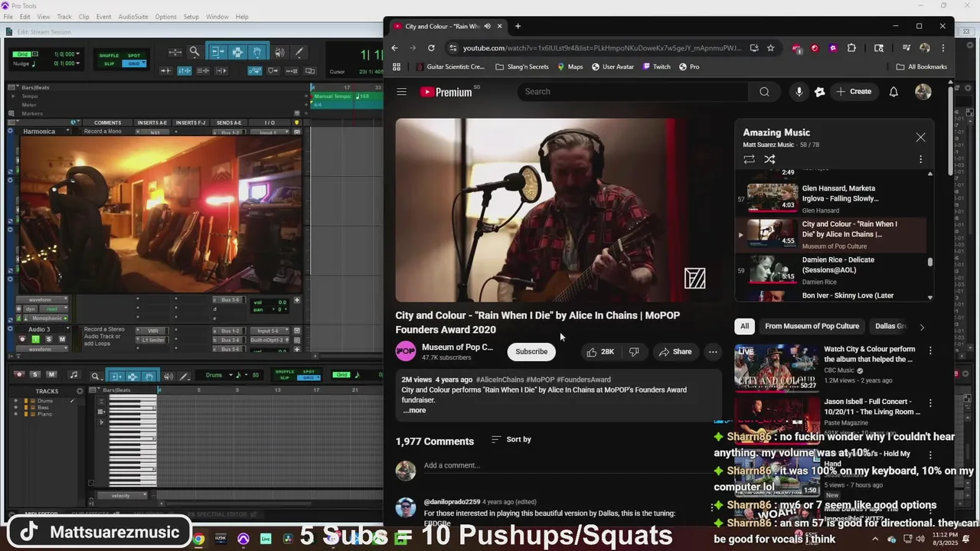Open the Ask AI sparkle icon on YouTube
This screenshot has width=980, height=551.
pos(820,92)
